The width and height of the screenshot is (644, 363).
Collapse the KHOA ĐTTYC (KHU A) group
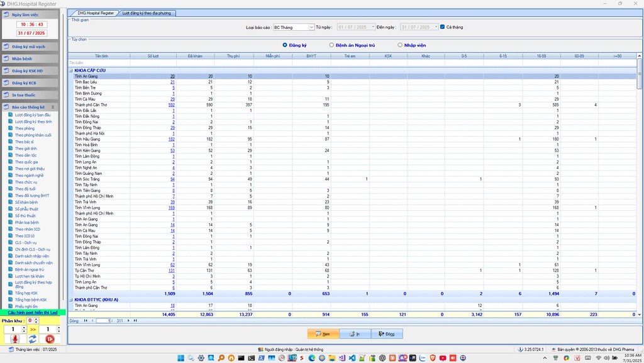(71, 299)
